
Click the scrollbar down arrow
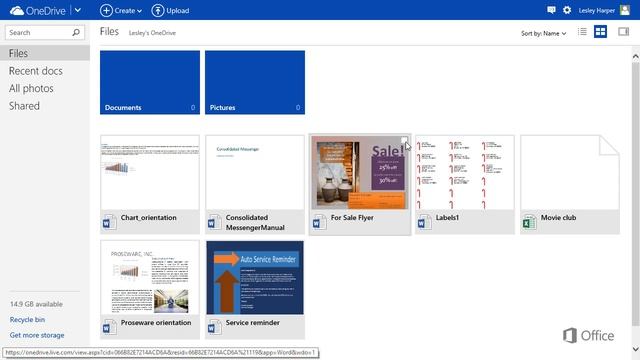click(x=636, y=349)
